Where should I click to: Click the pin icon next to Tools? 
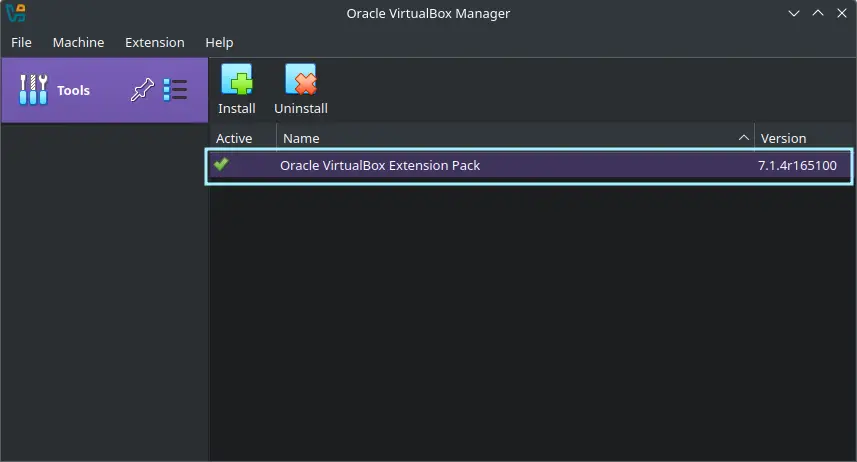point(142,90)
